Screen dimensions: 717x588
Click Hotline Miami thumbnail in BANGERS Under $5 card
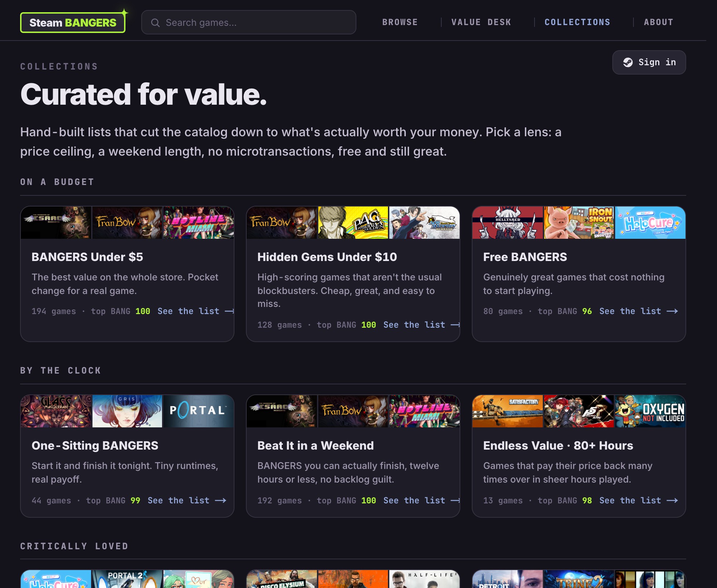(199, 223)
